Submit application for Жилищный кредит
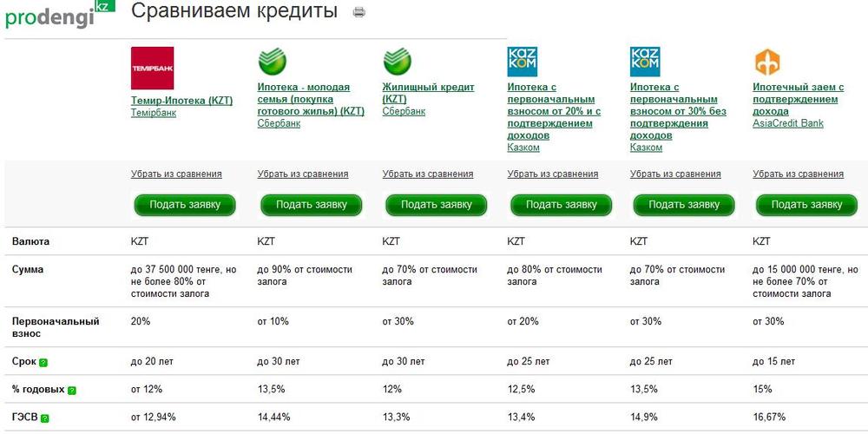Image resolution: width=868 pixels, height=434 pixels. [437, 205]
